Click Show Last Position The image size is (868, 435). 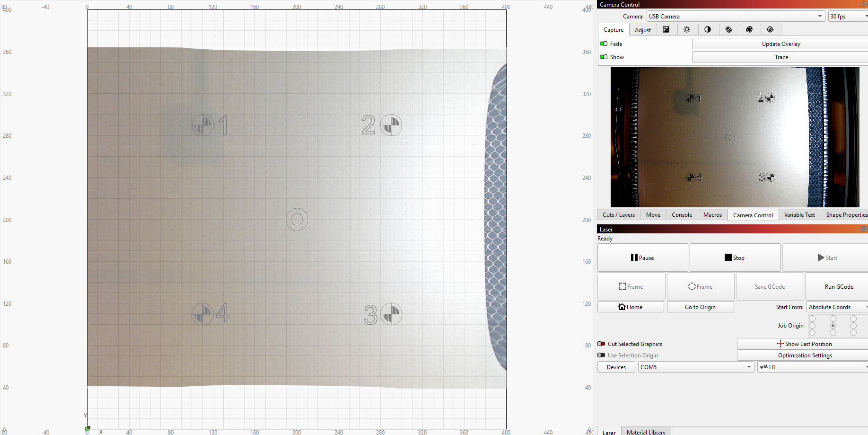[x=804, y=344]
